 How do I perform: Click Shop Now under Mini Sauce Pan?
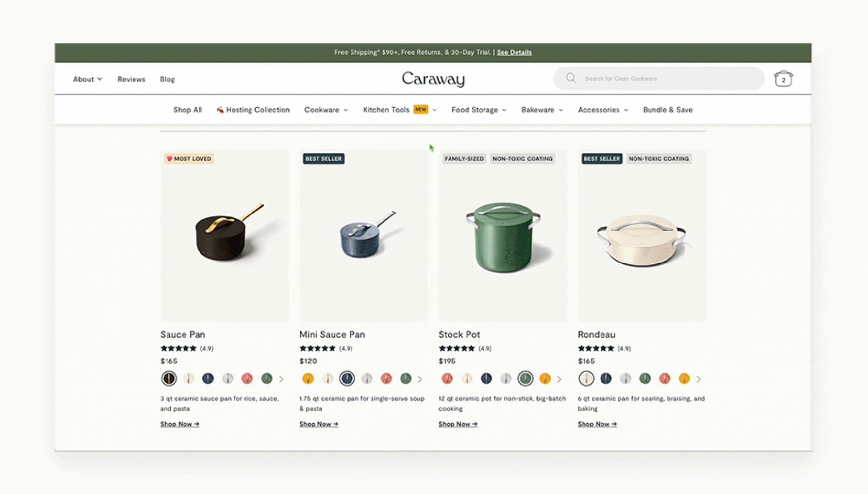(319, 424)
